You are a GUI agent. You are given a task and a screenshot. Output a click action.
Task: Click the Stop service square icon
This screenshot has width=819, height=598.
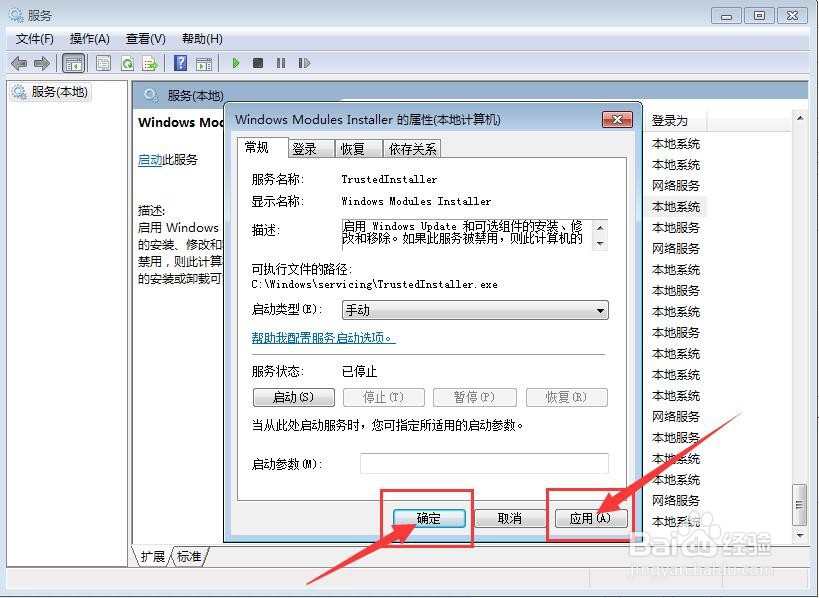click(258, 63)
